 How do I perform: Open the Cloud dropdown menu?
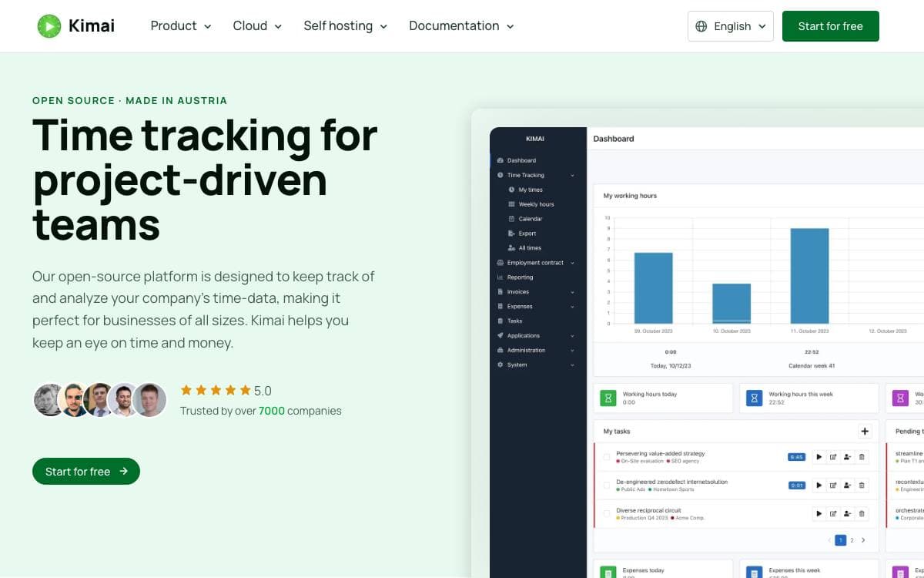coord(257,26)
